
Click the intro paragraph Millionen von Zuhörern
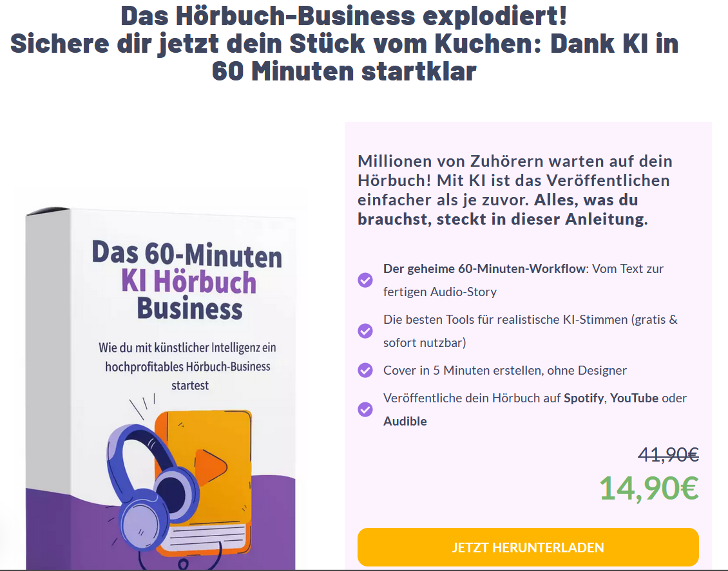[515, 190]
